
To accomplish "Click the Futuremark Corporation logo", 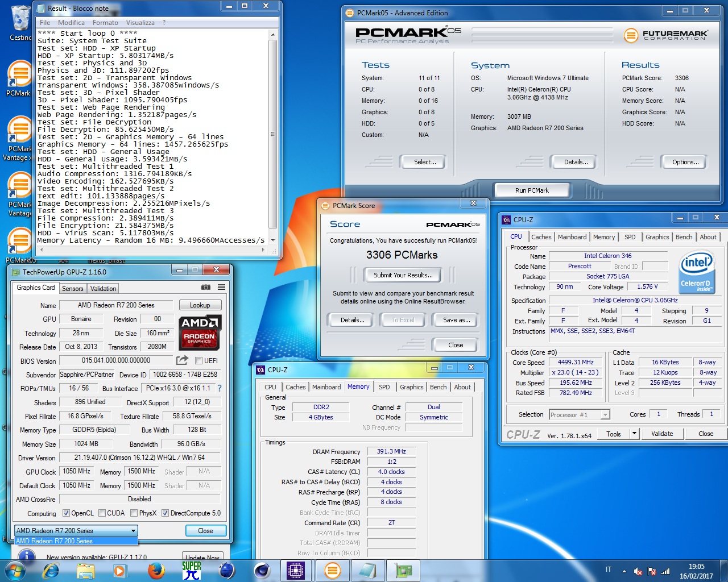I will point(666,35).
